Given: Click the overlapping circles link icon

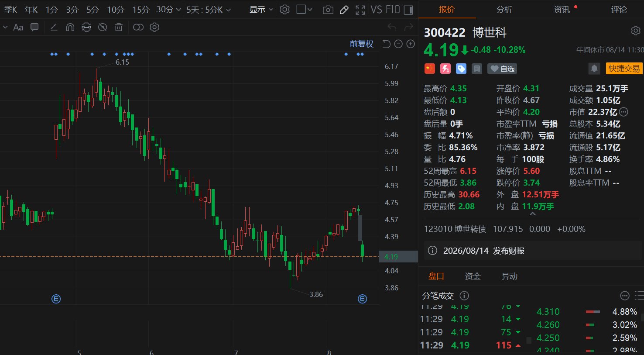Looking at the screenshot, I should [x=138, y=28].
